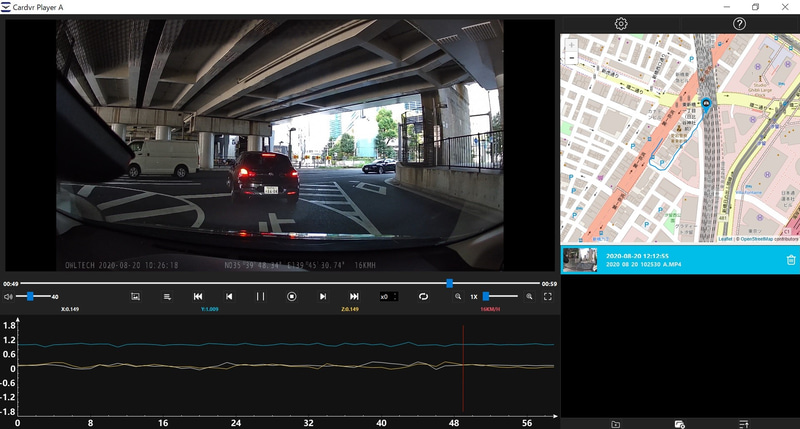This screenshot has height=429, width=800.
Task: Restore down the Cardvr Player window
Action: point(755,7)
